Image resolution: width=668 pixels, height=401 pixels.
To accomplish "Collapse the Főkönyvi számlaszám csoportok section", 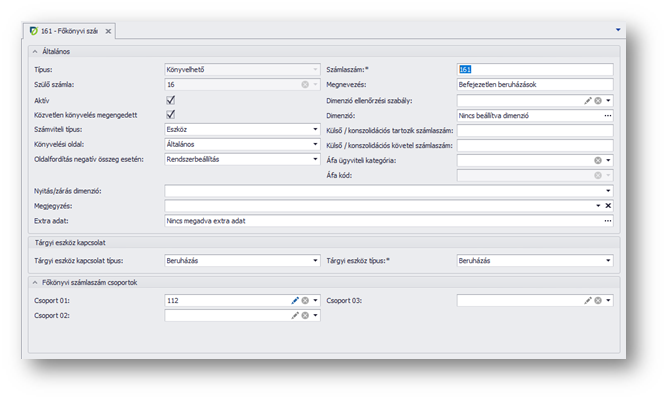I will pos(36,282).
